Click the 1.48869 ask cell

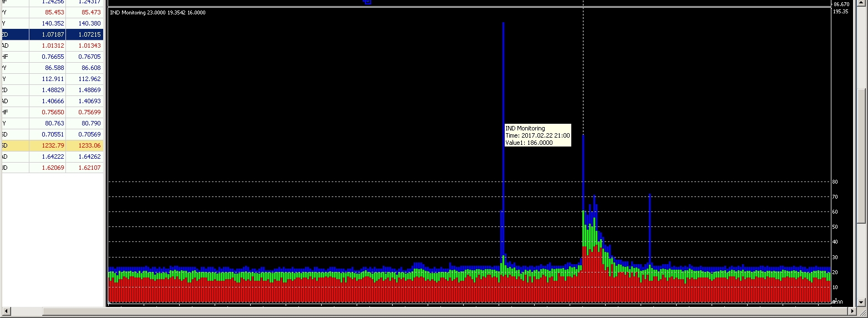coord(85,90)
